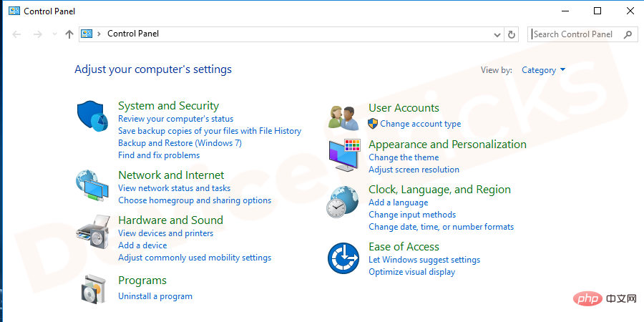
Task: Open Adjust screen resolution
Action: 414,169
